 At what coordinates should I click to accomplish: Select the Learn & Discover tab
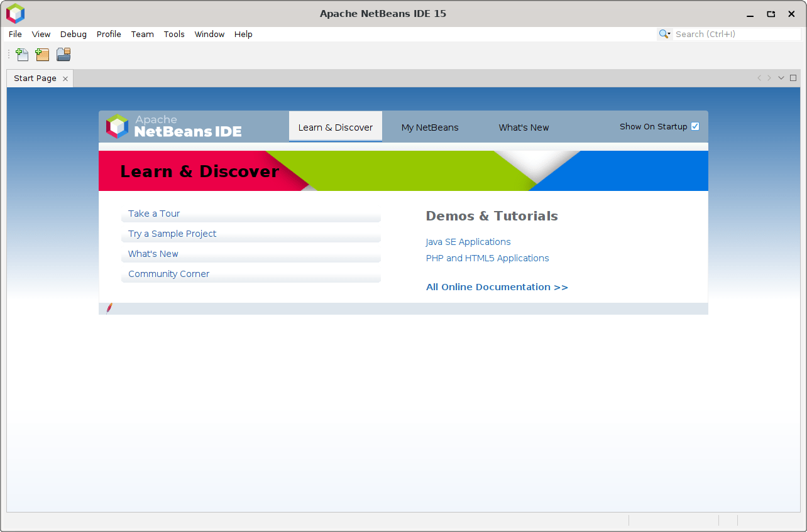click(x=336, y=127)
